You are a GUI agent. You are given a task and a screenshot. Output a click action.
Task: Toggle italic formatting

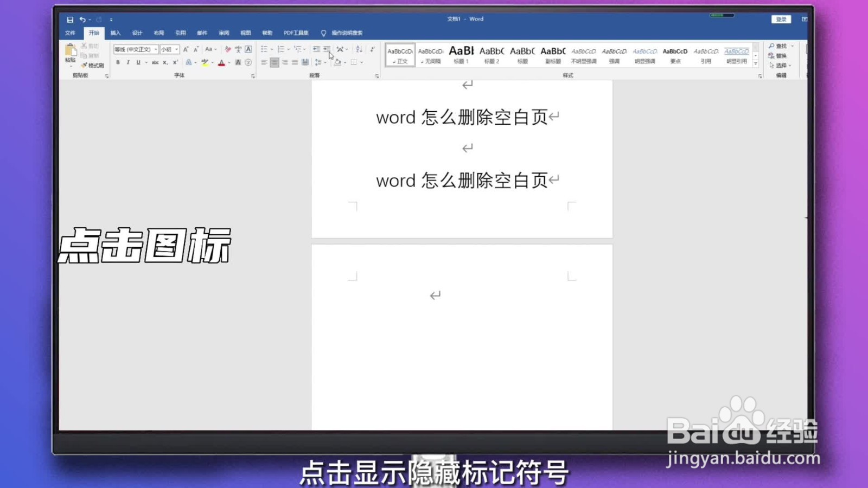click(128, 62)
